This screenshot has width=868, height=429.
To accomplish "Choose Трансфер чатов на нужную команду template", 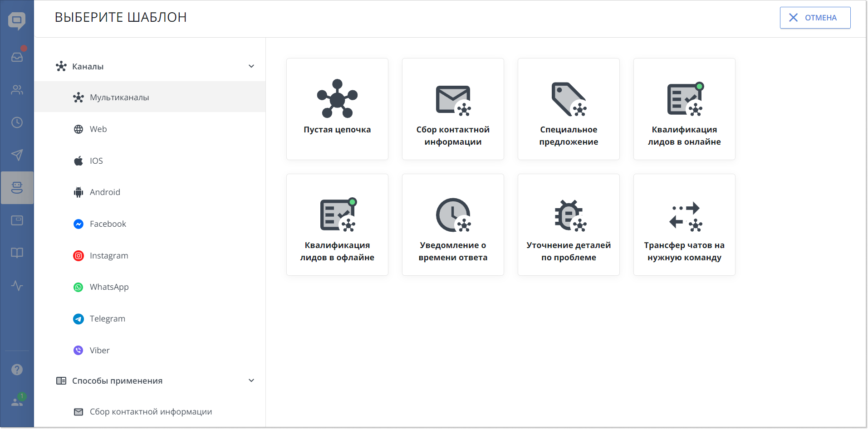I will [x=684, y=224].
